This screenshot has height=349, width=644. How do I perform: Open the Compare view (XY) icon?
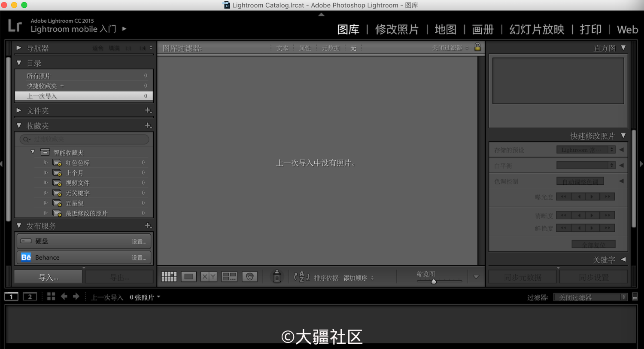click(x=208, y=276)
